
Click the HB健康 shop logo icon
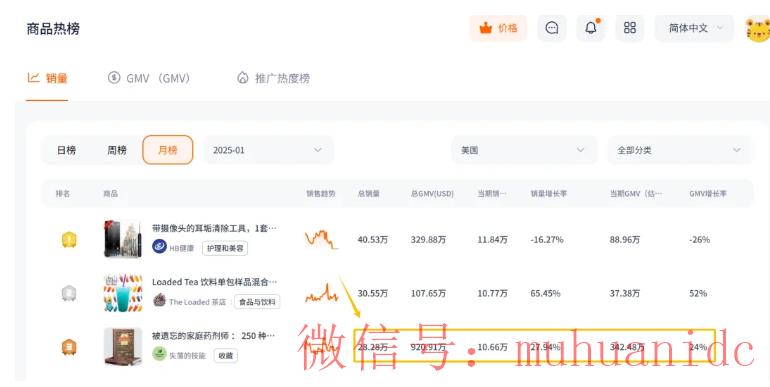click(159, 247)
